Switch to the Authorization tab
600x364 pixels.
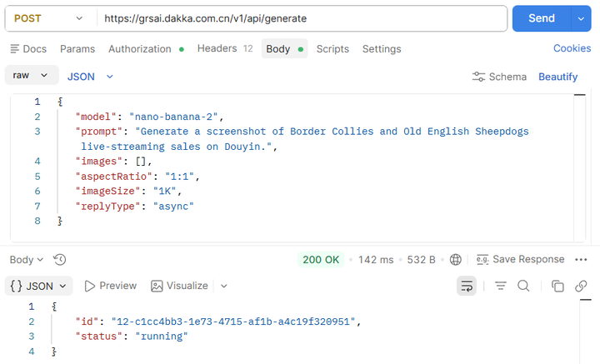point(146,49)
